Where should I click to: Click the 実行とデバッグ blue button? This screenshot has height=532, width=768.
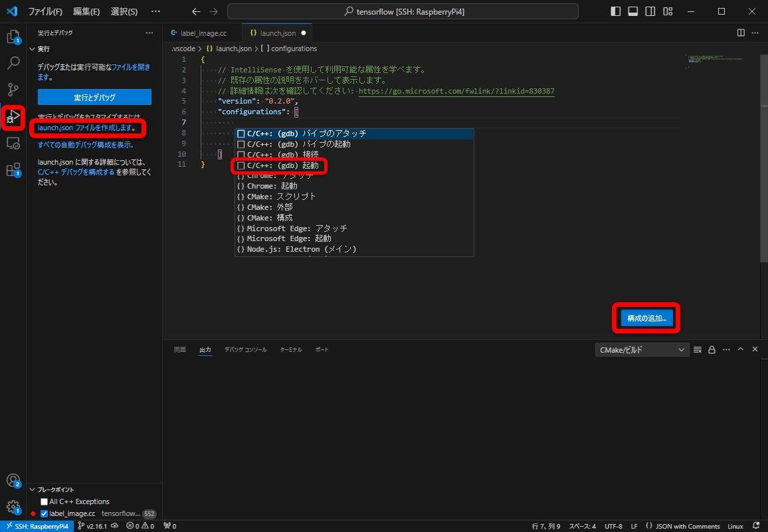coord(94,97)
